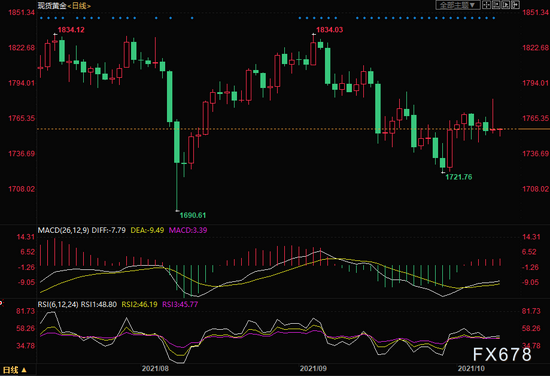The image size is (550, 376).
Task: Click the left axis 1736.69 price
Action: tap(22, 154)
